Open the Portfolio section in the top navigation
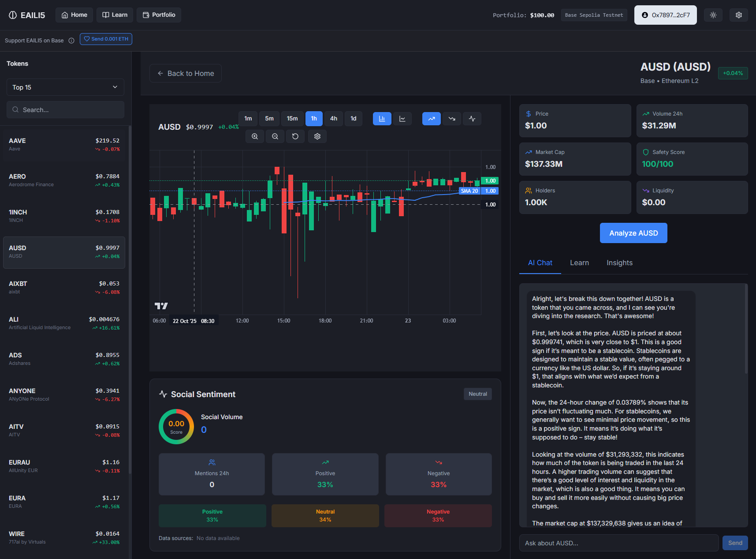The image size is (756, 559). (159, 15)
